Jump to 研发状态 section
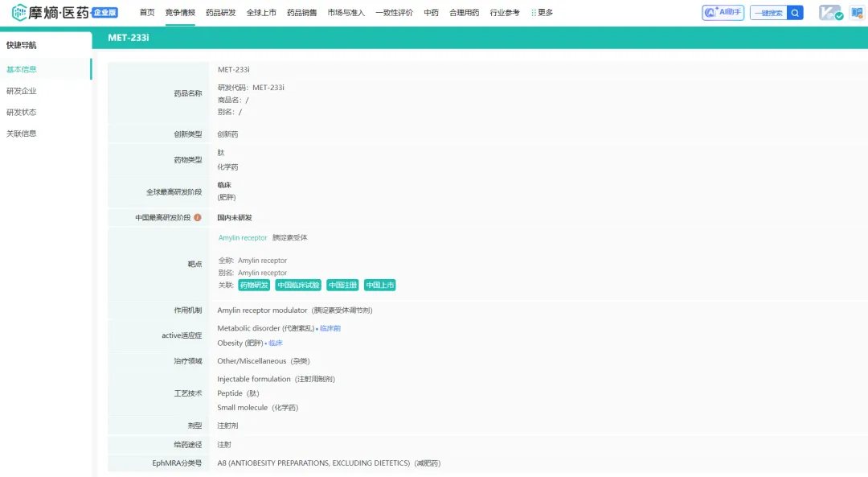Screen dimensions: 868x477 (22, 113)
